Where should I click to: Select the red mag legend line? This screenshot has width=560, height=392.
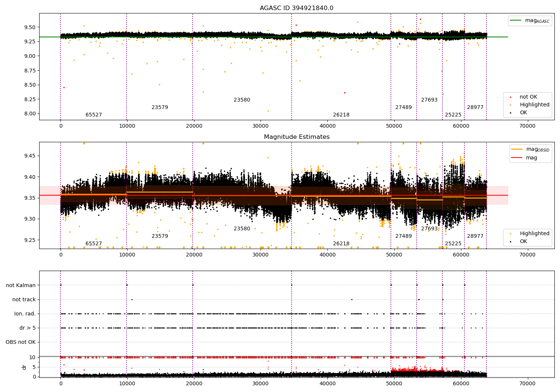[x=517, y=158]
